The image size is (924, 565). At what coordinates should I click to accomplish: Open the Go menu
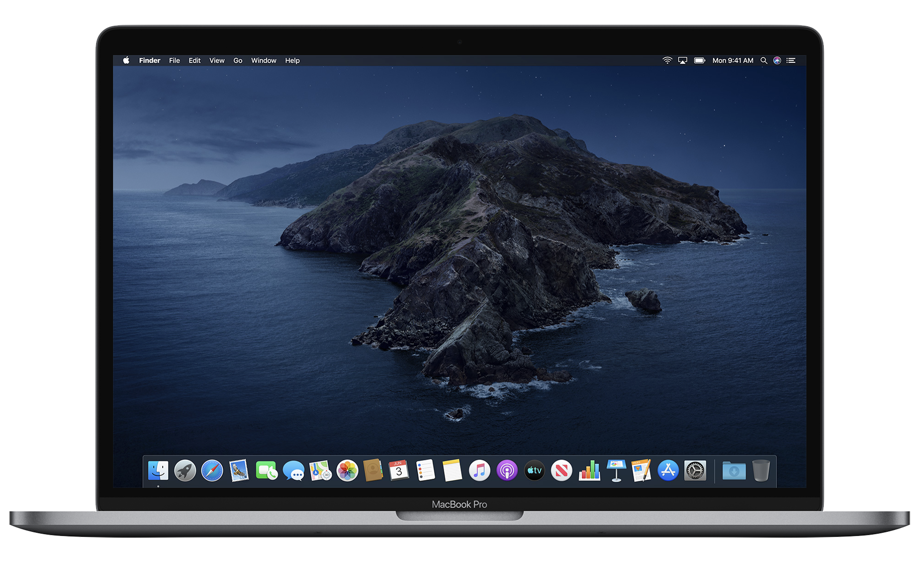237,60
